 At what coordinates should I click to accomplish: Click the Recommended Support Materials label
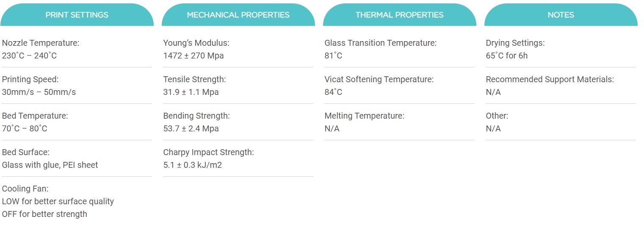pos(550,79)
